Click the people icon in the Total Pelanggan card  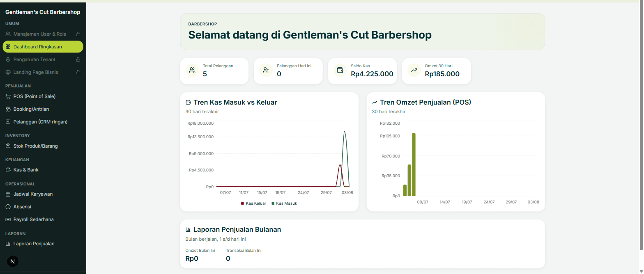(x=192, y=70)
